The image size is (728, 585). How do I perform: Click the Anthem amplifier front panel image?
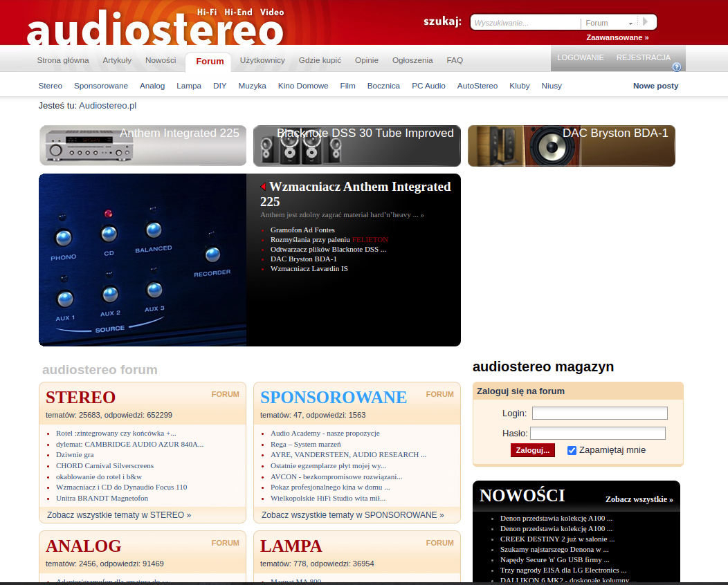tap(143, 260)
